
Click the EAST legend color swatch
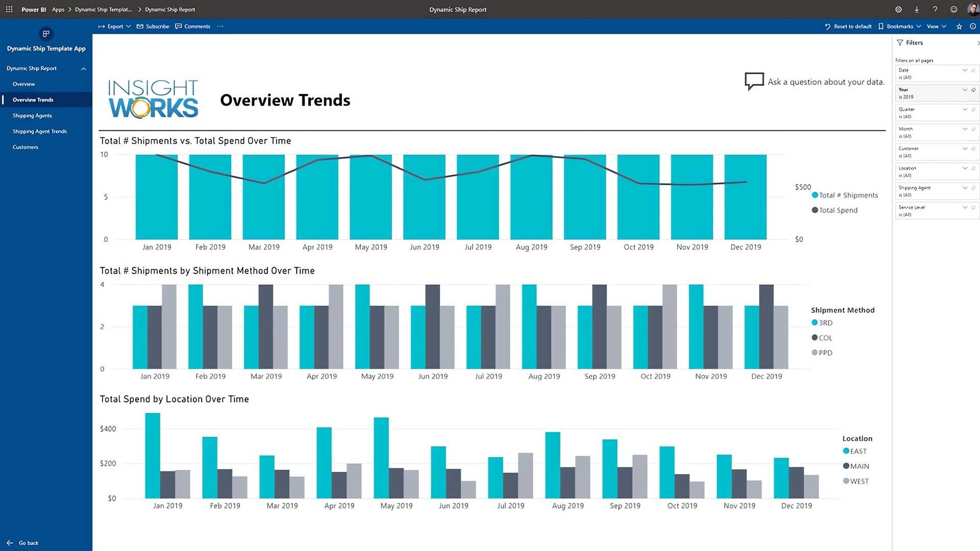pyautogui.click(x=846, y=451)
